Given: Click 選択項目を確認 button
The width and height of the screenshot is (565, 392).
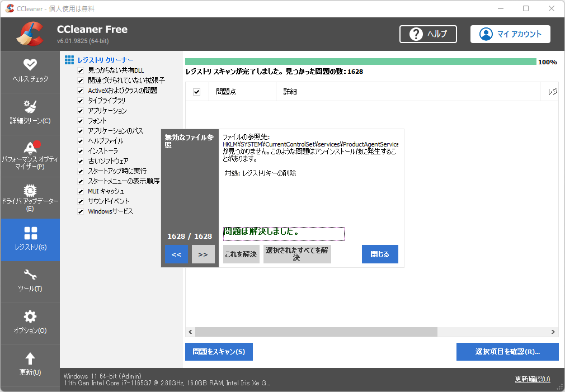Looking at the screenshot, I should tap(507, 352).
